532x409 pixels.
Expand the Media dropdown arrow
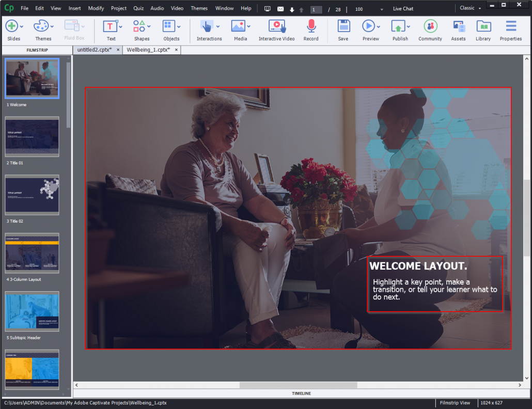tap(247, 27)
